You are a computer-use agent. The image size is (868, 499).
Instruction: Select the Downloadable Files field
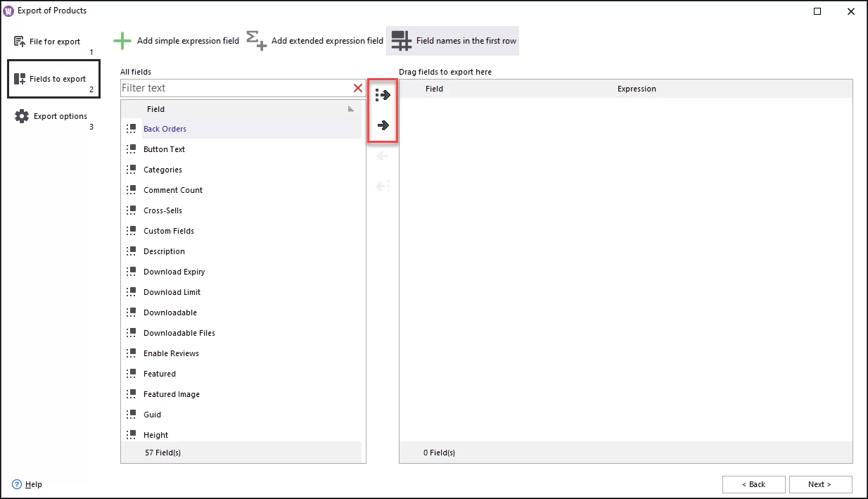click(x=179, y=332)
